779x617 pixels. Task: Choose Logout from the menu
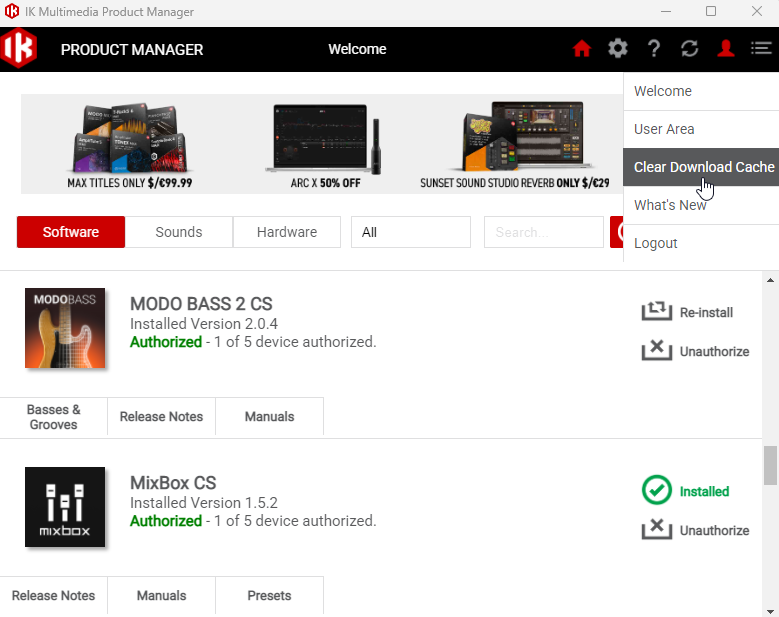[x=701, y=243]
